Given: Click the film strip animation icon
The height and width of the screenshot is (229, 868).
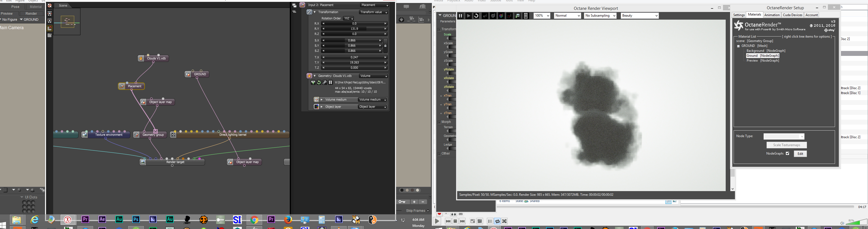Looking at the screenshot, I should coord(331,83).
